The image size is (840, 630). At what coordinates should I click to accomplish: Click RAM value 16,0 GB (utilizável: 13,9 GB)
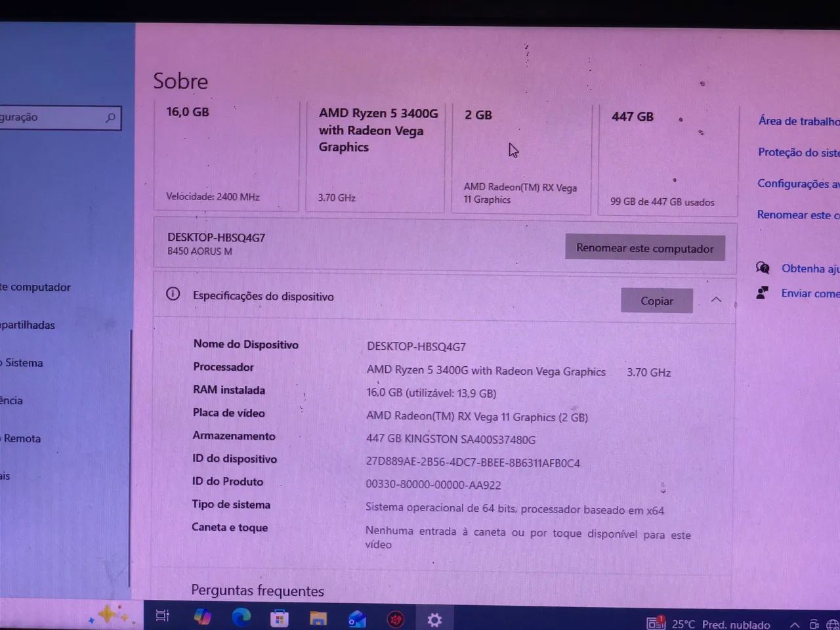tap(431, 393)
